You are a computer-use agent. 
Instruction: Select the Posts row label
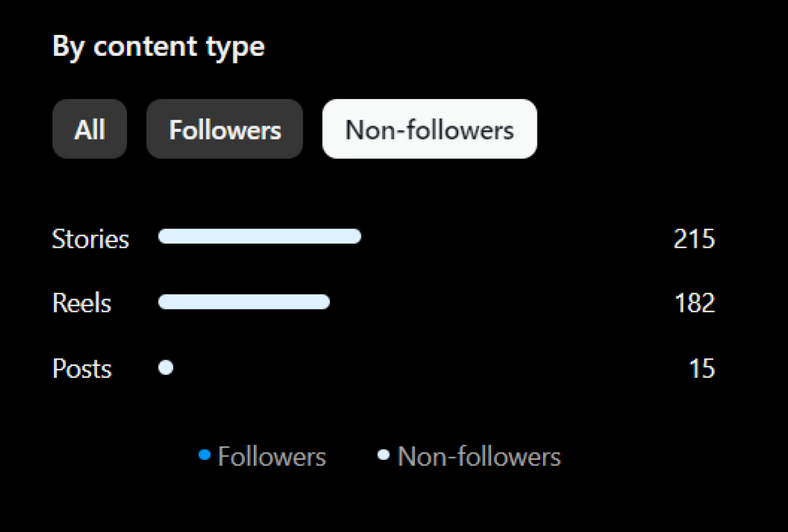[82, 368]
